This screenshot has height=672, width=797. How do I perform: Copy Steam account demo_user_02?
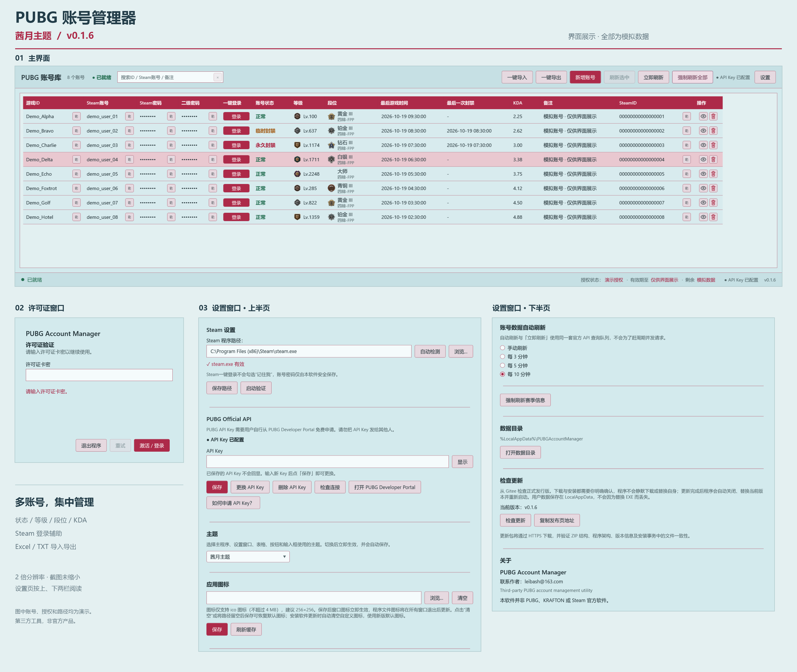(129, 131)
